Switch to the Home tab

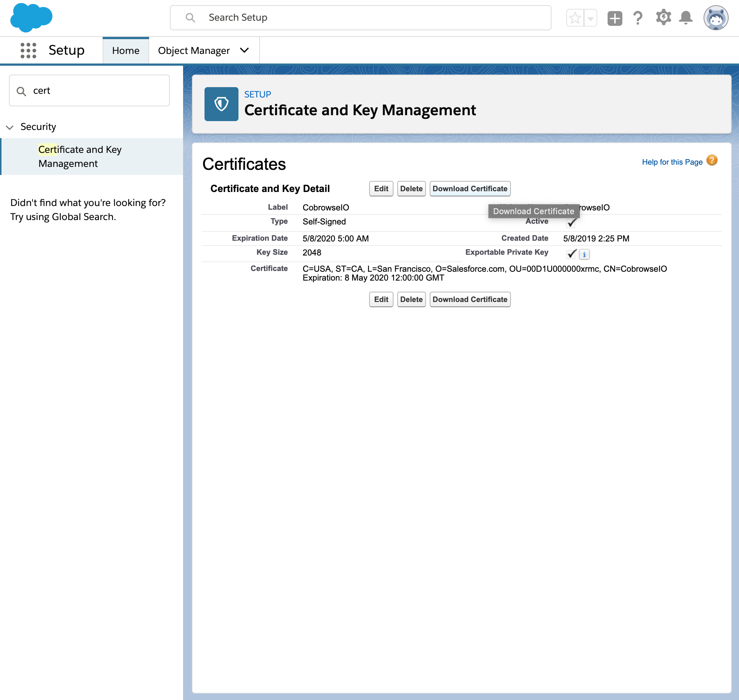point(126,51)
